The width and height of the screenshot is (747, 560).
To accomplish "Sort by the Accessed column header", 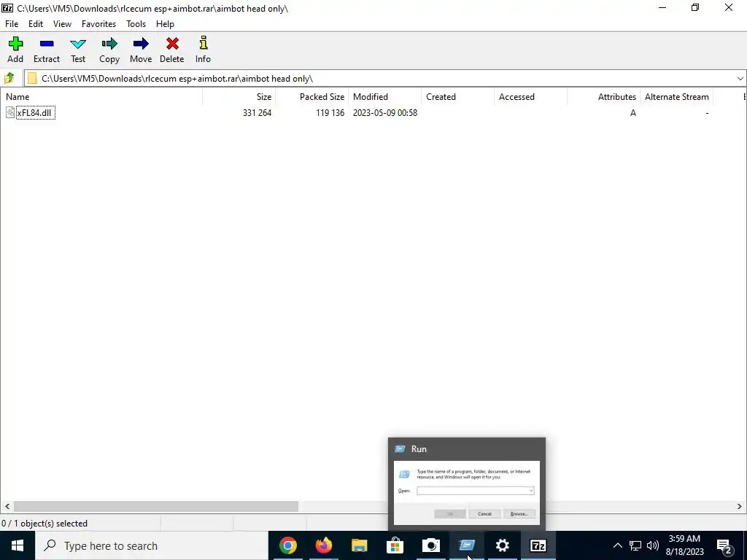I will click(x=531, y=97).
